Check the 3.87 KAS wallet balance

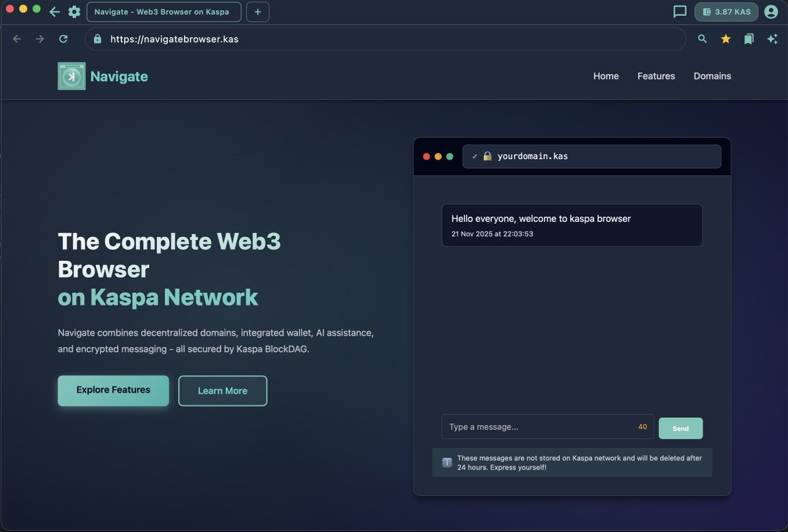[726, 12]
